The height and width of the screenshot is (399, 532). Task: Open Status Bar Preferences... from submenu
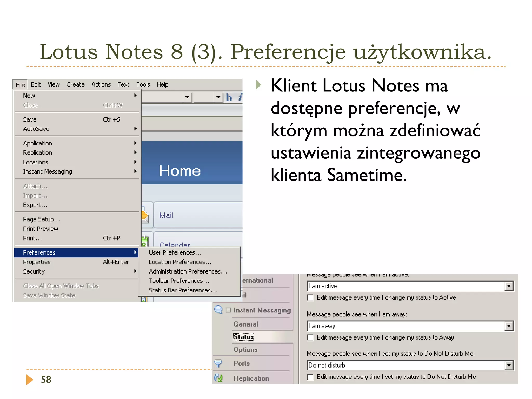189,290
